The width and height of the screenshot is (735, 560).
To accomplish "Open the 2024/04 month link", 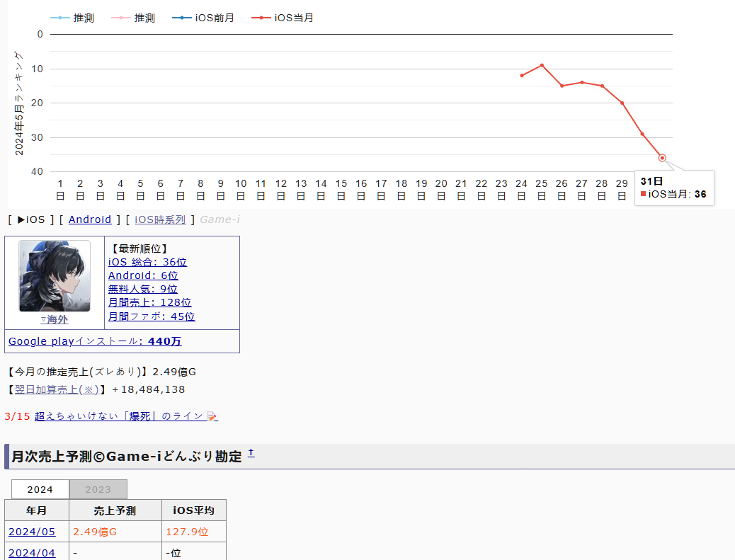I will point(32,553).
